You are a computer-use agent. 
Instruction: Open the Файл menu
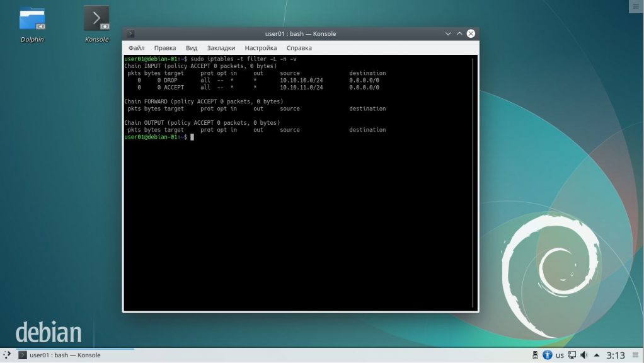pos(136,48)
